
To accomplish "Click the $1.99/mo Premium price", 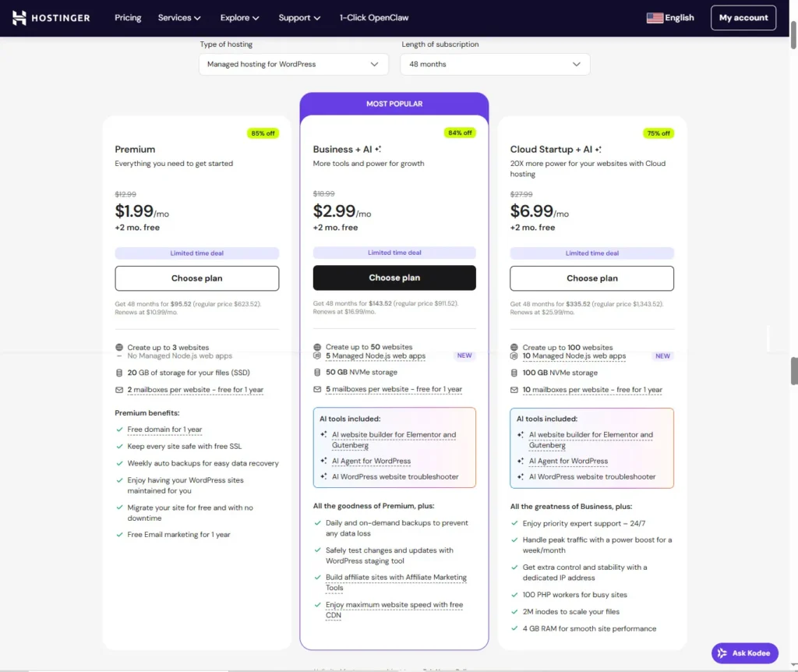I will click(x=142, y=211).
